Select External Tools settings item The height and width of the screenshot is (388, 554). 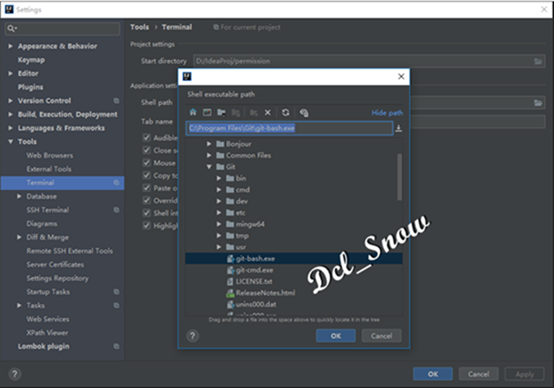[x=49, y=169]
